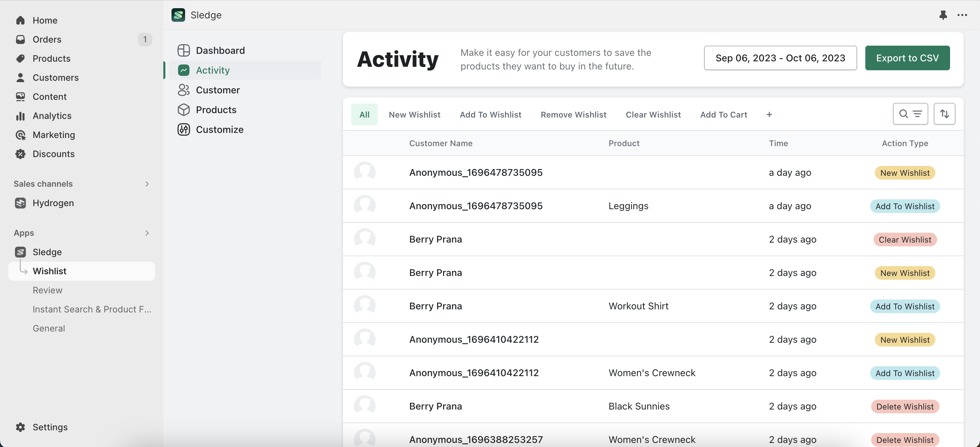This screenshot has width=980, height=447.
Task: Switch to the Add To Wishlist tab
Action: coord(490,114)
